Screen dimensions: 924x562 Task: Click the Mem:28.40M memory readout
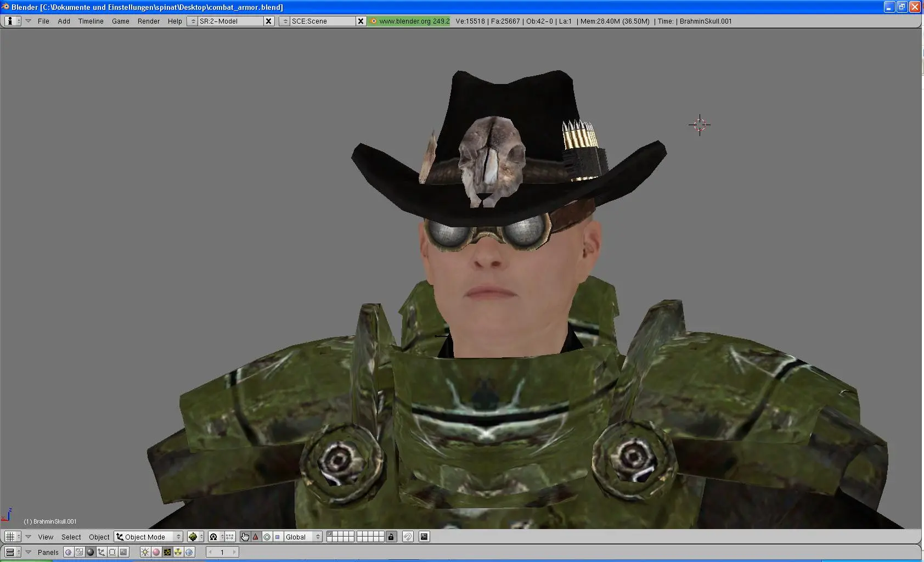click(x=615, y=21)
